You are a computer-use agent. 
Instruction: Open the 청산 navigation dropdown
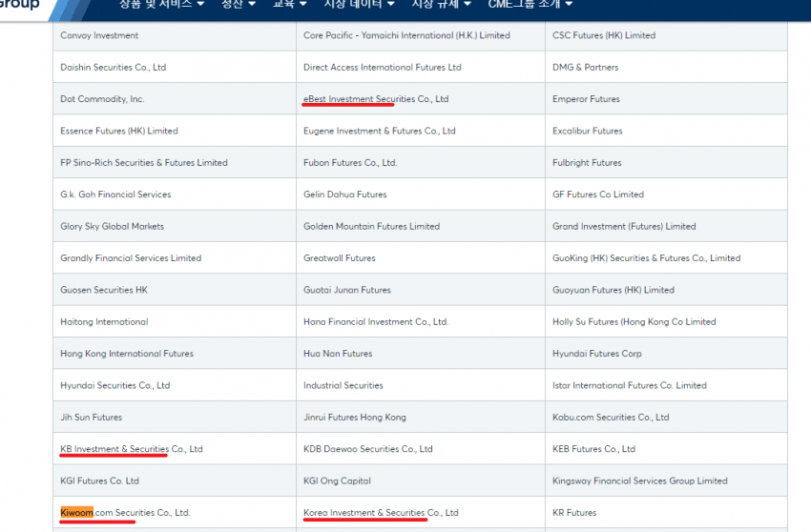[239, 4]
